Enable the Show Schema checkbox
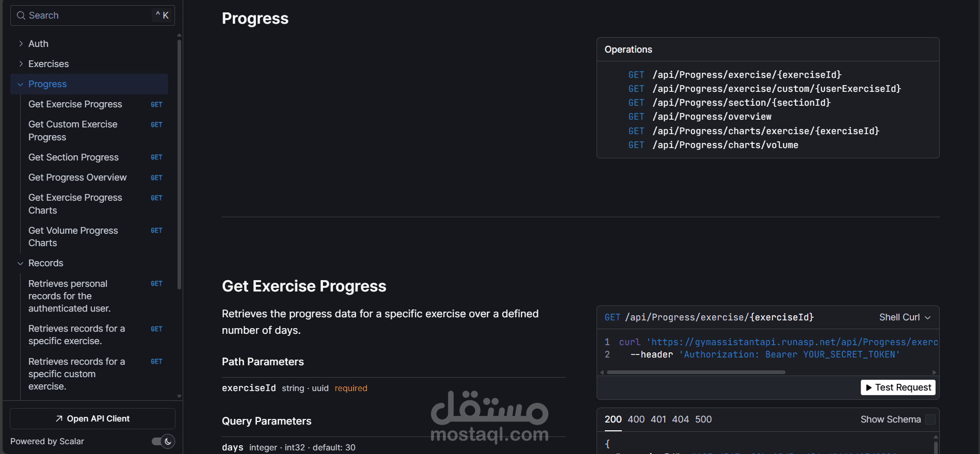980x454 pixels. point(930,419)
